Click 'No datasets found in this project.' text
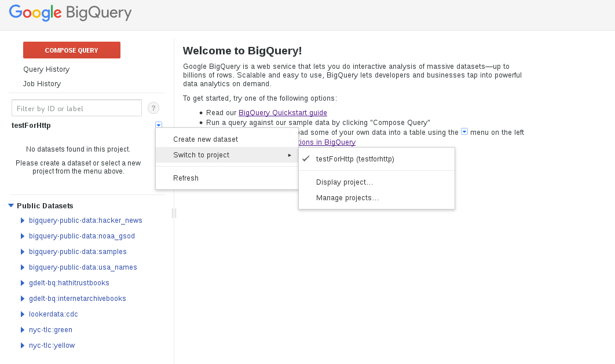This screenshot has height=364, width=615. click(x=78, y=149)
